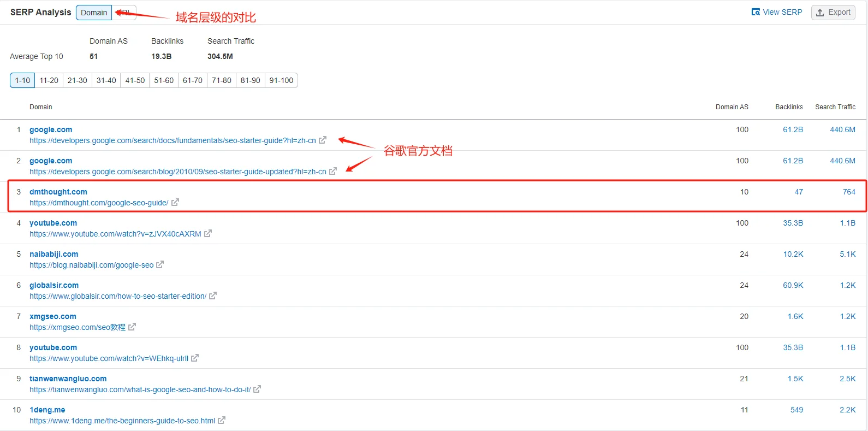Screen dimensions: 868x431
Task: Open external link icon beside dmthought.com/google-seo-guide/
Action: coord(175,203)
